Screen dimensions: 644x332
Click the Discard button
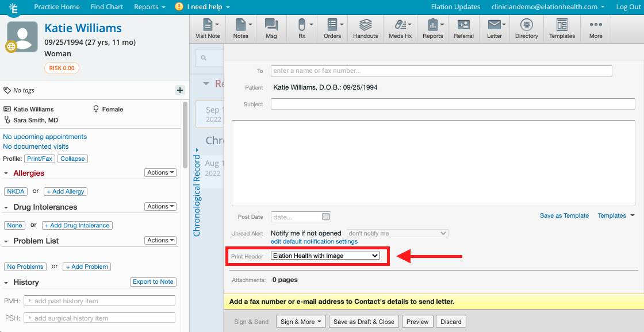451,322
